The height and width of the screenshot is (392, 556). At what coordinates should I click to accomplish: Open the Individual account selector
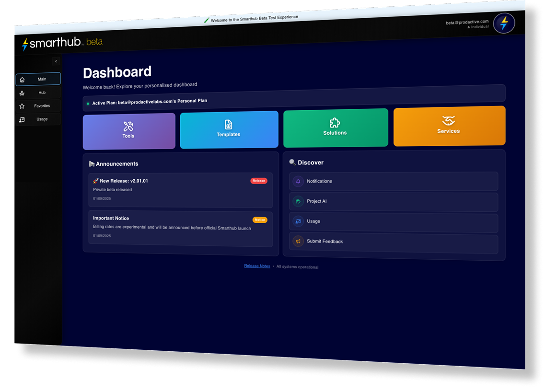click(478, 27)
